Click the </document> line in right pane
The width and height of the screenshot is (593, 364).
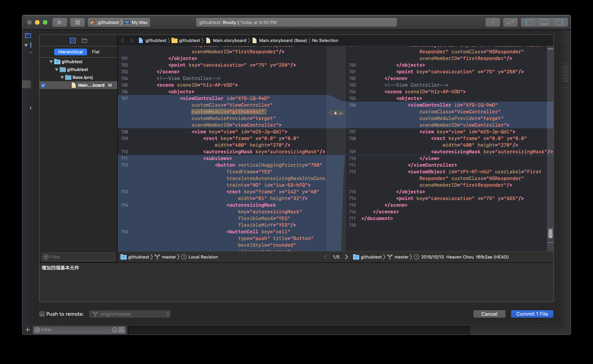377,218
